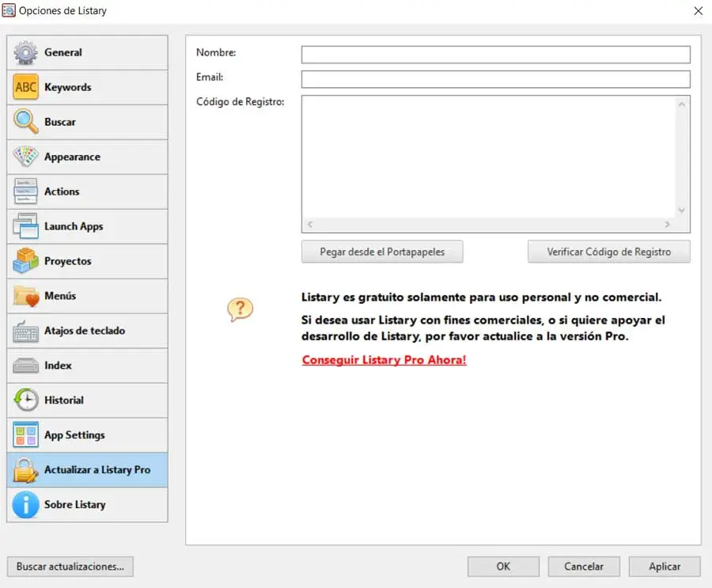Click the Launch Apps windows icon
Screen dimensions: 712x588
click(26, 226)
